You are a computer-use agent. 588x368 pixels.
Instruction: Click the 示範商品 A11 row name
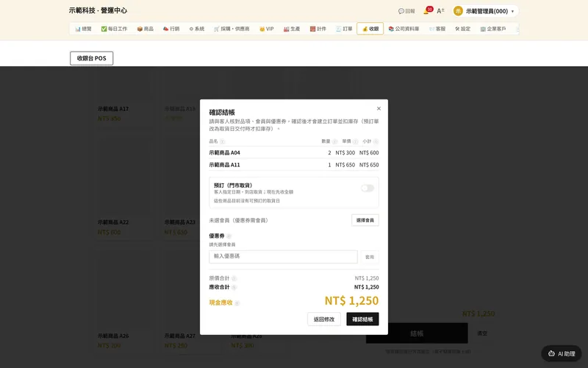(225, 165)
